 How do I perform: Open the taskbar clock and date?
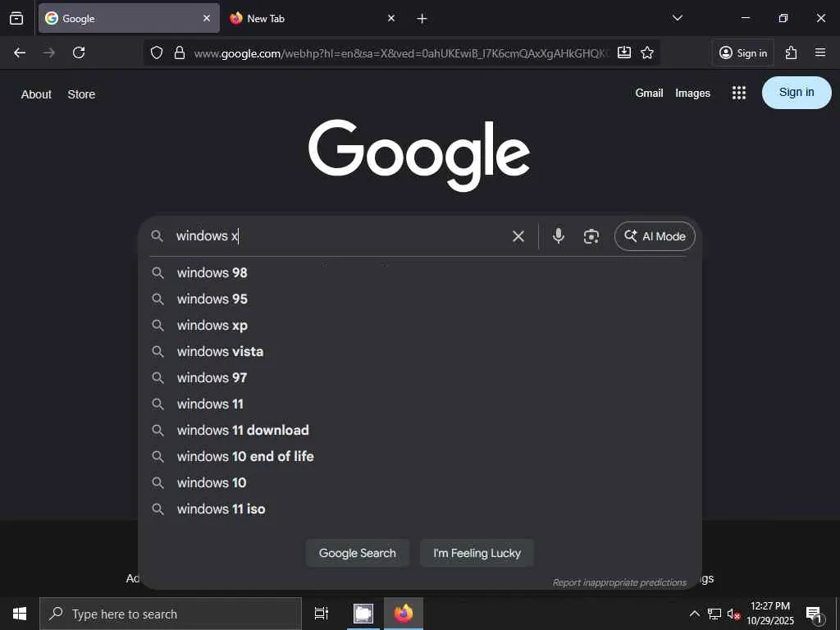click(770, 614)
